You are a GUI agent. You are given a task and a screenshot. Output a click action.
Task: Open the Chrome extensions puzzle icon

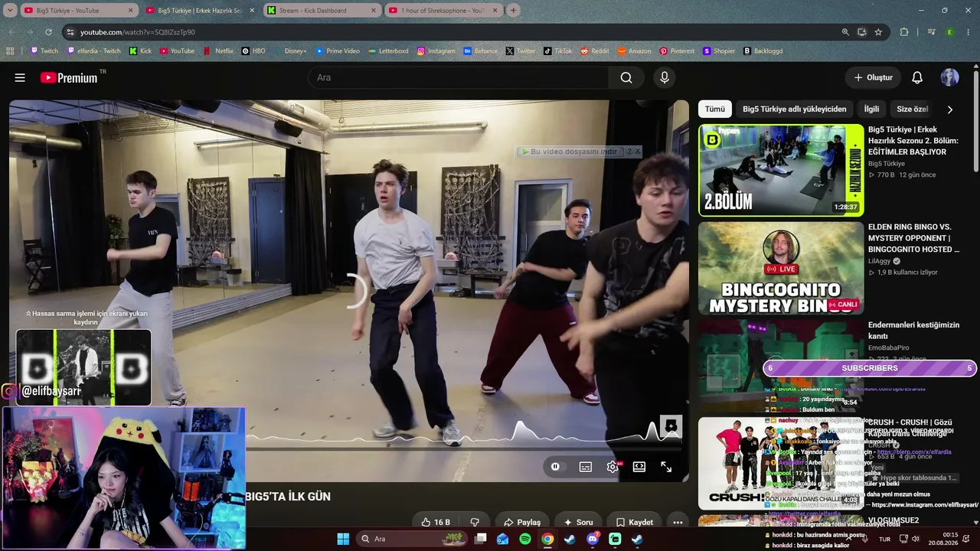[x=904, y=32]
